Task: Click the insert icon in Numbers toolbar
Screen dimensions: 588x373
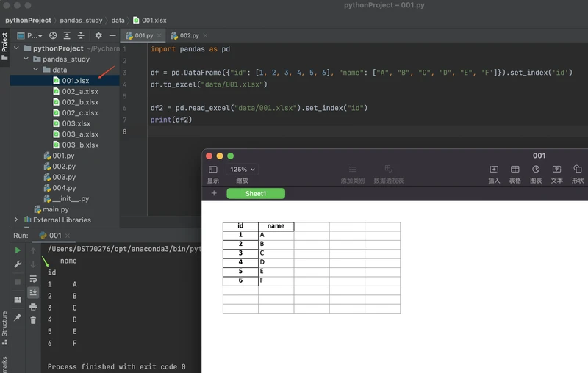Action: click(x=494, y=170)
